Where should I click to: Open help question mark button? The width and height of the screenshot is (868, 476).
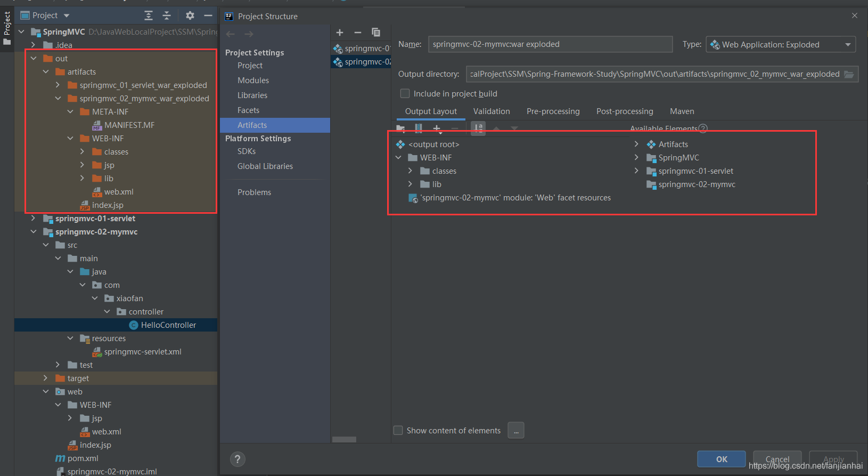click(238, 459)
